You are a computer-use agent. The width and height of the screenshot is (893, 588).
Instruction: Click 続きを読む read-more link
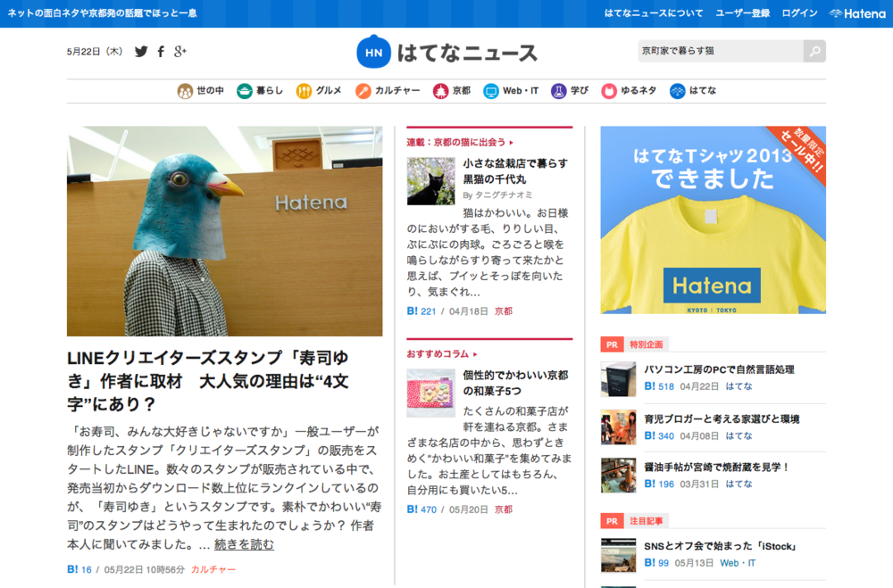point(244,545)
